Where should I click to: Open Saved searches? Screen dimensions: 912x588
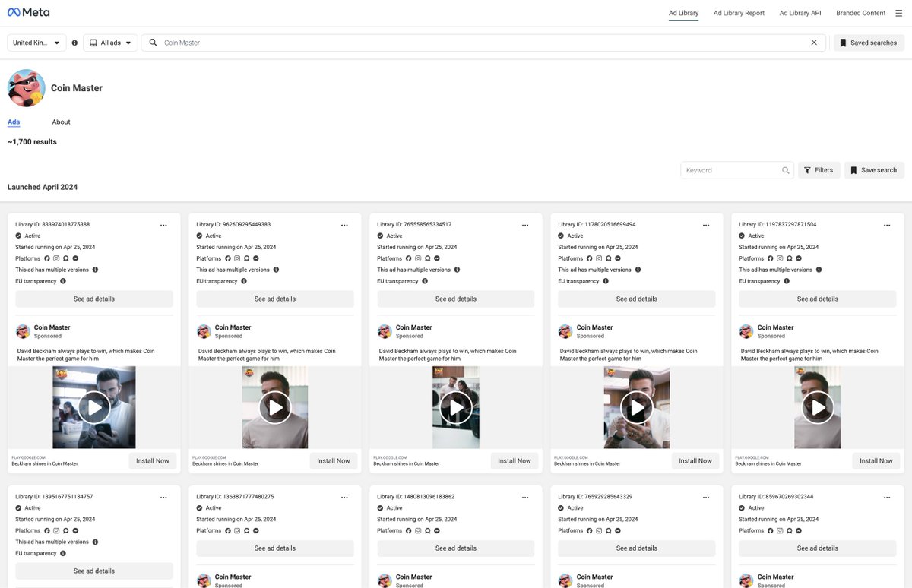tap(869, 43)
